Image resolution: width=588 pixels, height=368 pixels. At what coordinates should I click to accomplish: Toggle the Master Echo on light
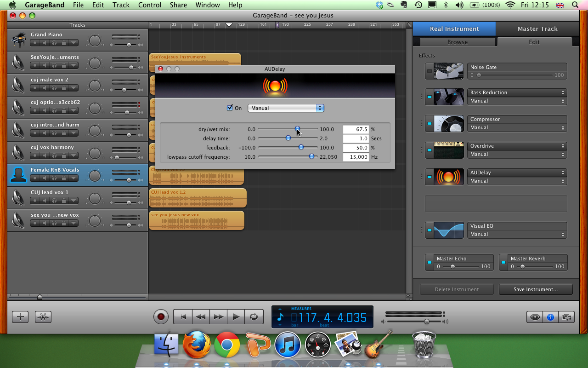430,262
